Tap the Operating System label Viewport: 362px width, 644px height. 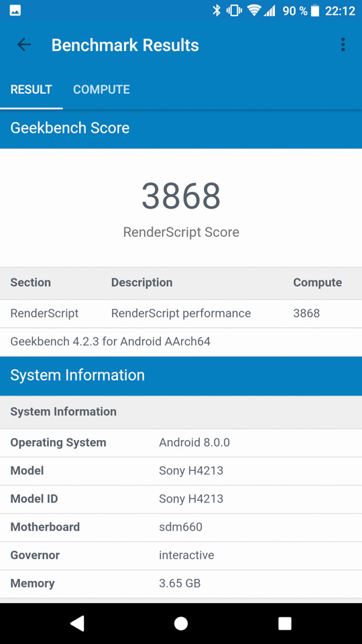point(58,443)
